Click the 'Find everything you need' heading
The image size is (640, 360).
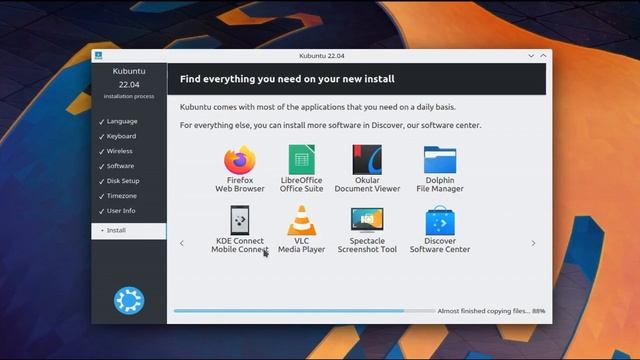click(287, 79)
